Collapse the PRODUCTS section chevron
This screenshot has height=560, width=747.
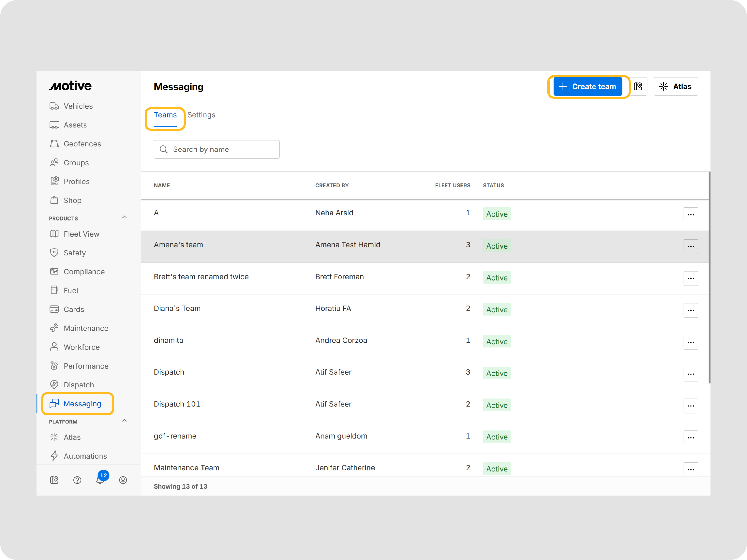pyautogui.click(x=124, y=217)
